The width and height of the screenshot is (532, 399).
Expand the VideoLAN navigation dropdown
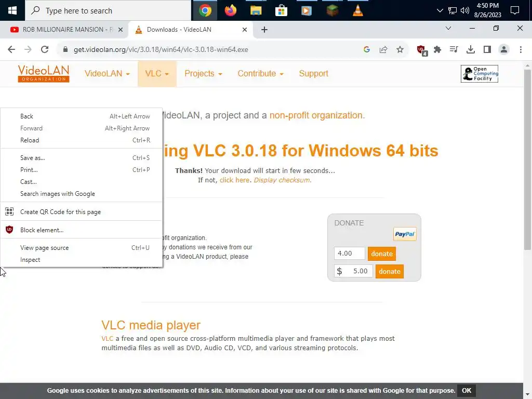[x=107, y=74]
